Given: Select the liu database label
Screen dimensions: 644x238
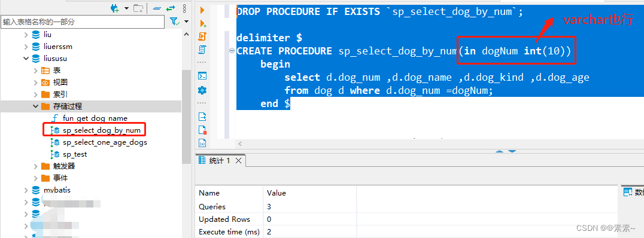Looking at the screenshot, I should tap(48, 35).
